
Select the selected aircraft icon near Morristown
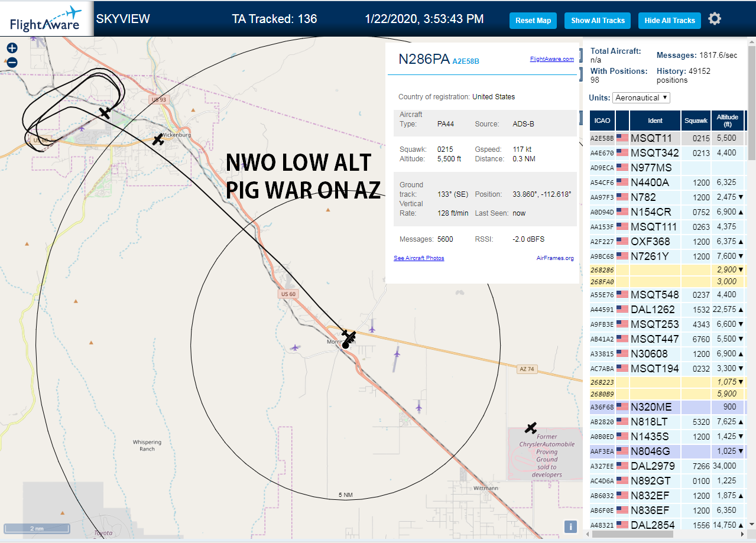pyautogui.click(x=349, y=338)
